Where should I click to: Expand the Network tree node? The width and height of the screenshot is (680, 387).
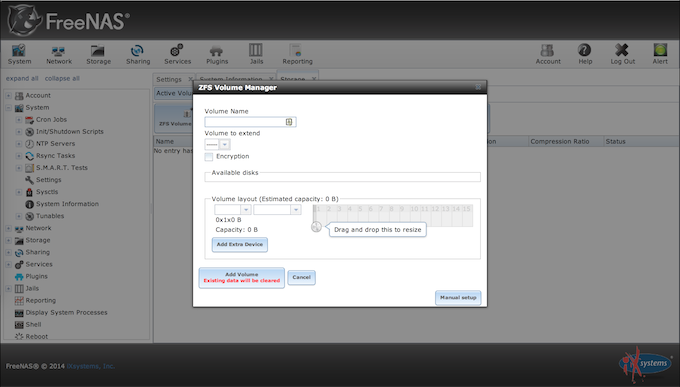8,228
